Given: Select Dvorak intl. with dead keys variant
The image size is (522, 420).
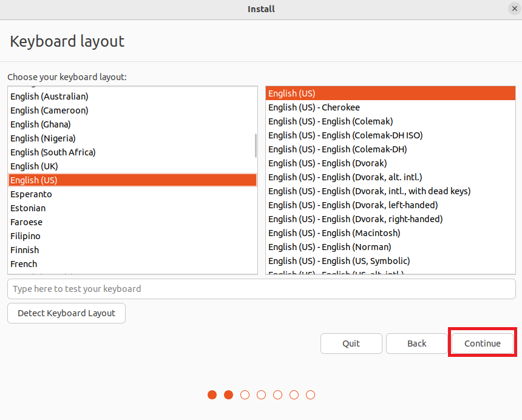Looking at the screenshot, I should 390,191.
